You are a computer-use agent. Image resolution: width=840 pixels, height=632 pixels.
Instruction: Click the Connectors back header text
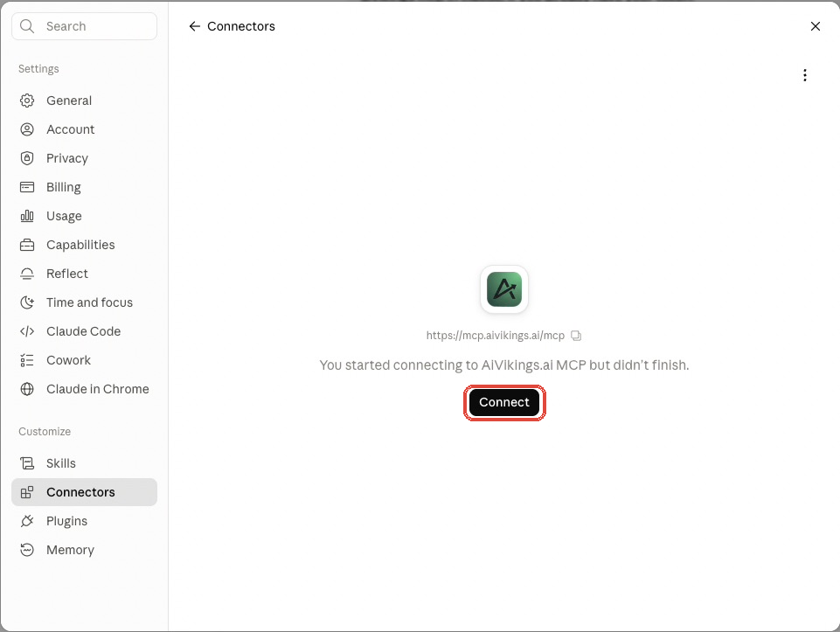pos(241,26)
